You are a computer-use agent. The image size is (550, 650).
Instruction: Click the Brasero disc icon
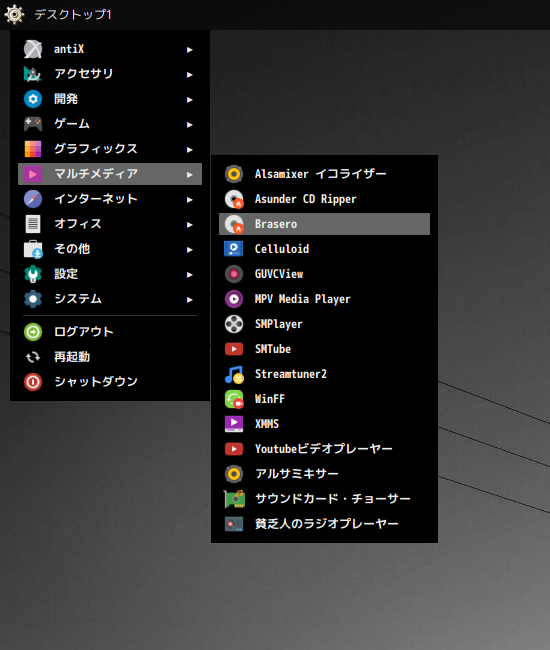click(234, 224)
